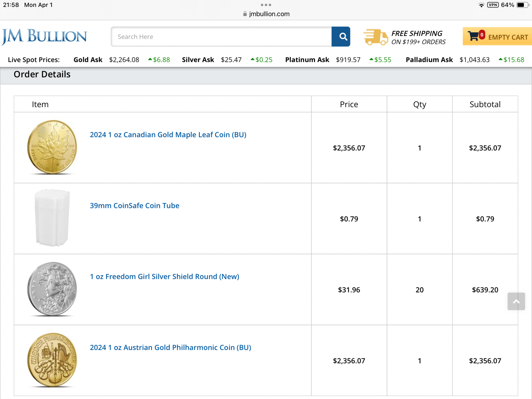Click the Silver Ask label
The width and height of the screenshot is (532, 399).
point(198,60)
